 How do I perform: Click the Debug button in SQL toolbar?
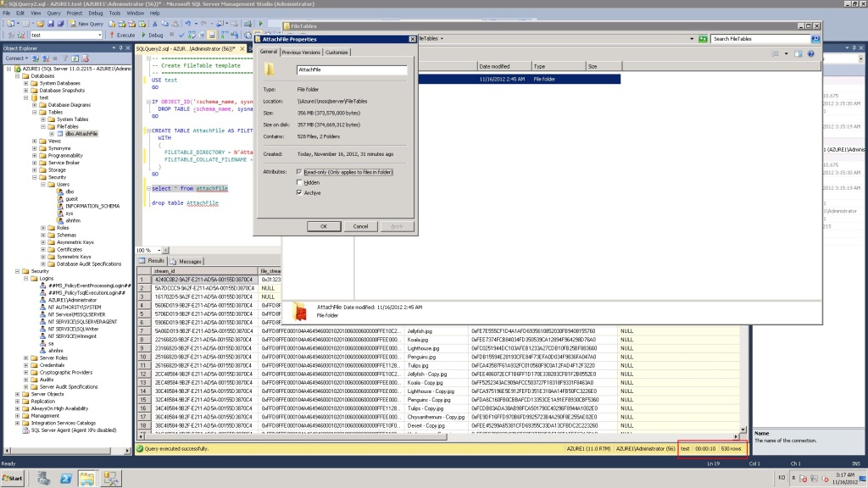(x=153, y=35)
